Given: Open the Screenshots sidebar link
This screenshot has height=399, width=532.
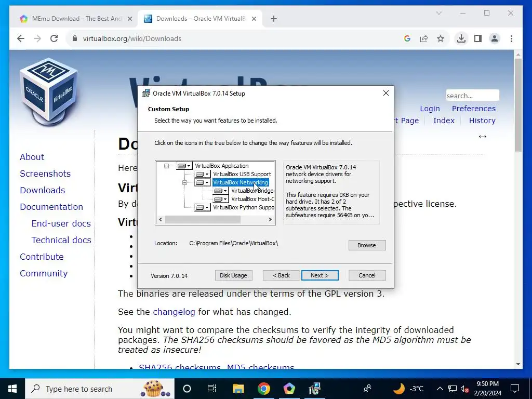Looking at the screenshot, I should pyautogui.click(x=45, y=174).
